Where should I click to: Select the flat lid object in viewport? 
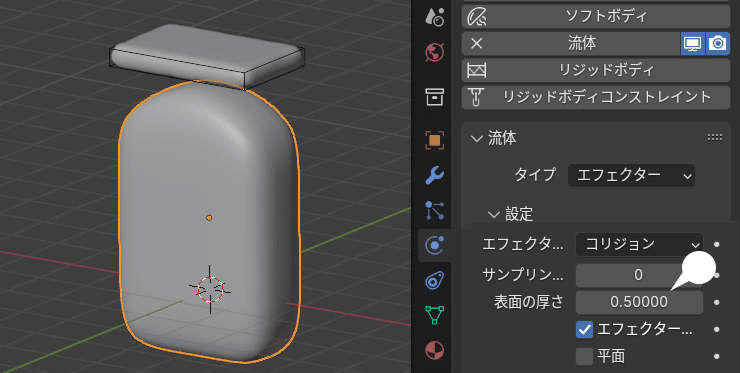(x=206, y=55)
